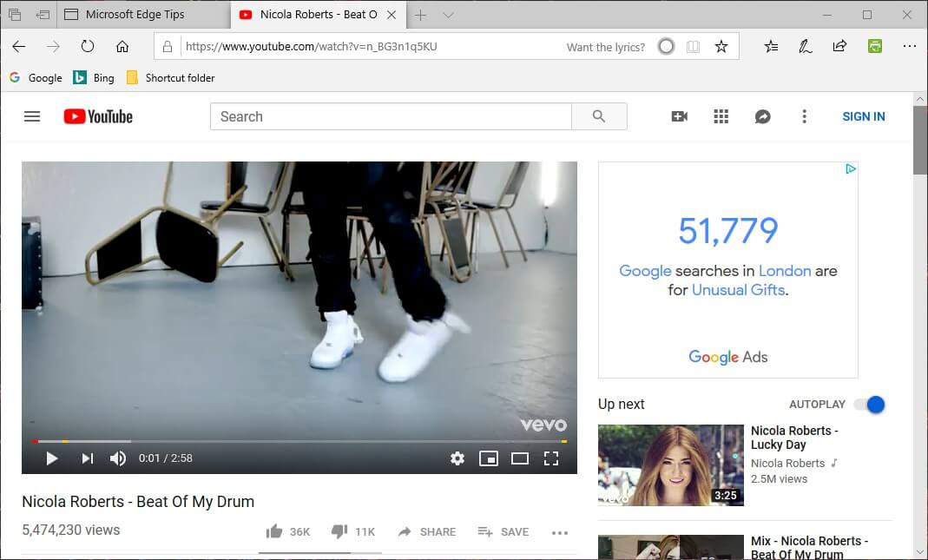Mute the video with speaker icon
The width and height of the screenshot is (928, 560).
tap(118, 458)
